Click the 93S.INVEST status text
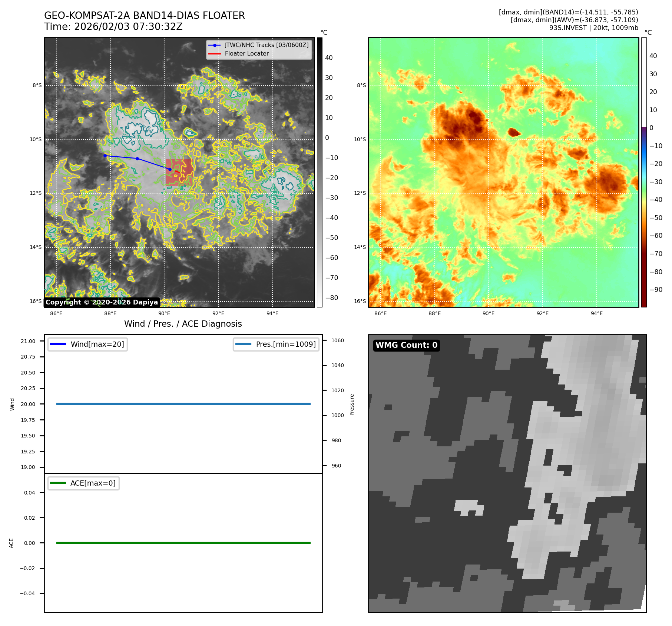The image size is (672, 626). click(593, 28)
